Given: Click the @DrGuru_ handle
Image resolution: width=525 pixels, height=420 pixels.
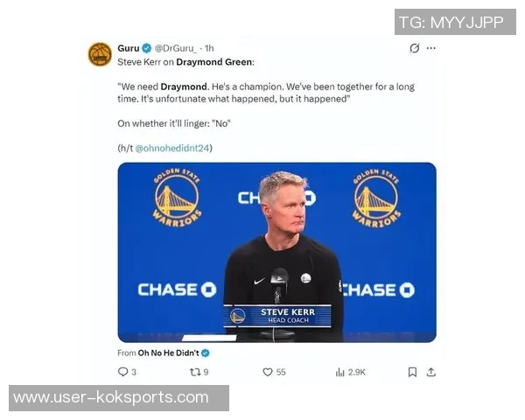Looking at the screenshot, I should click(176, 48).
